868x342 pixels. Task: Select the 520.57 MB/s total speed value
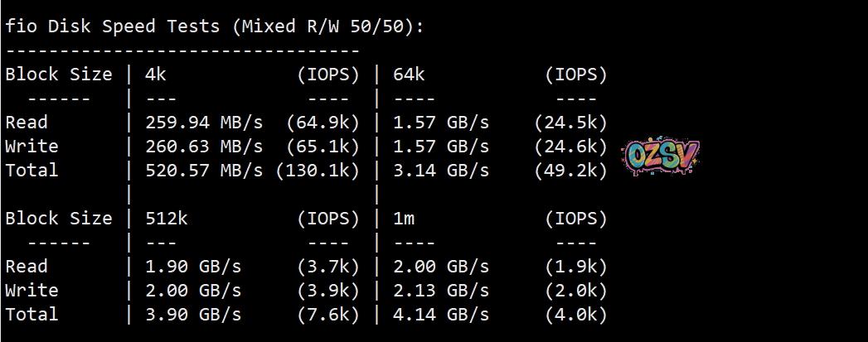point(204,171)
